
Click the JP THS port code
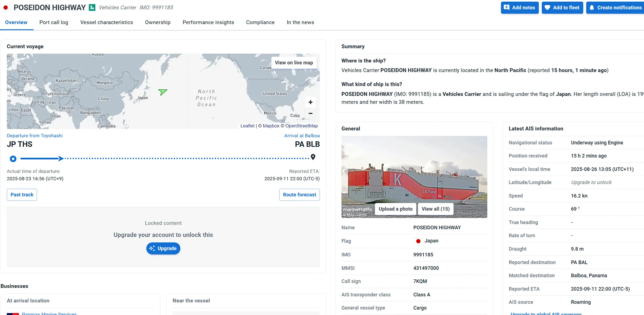pyautogui.click(x=20, y=144)
